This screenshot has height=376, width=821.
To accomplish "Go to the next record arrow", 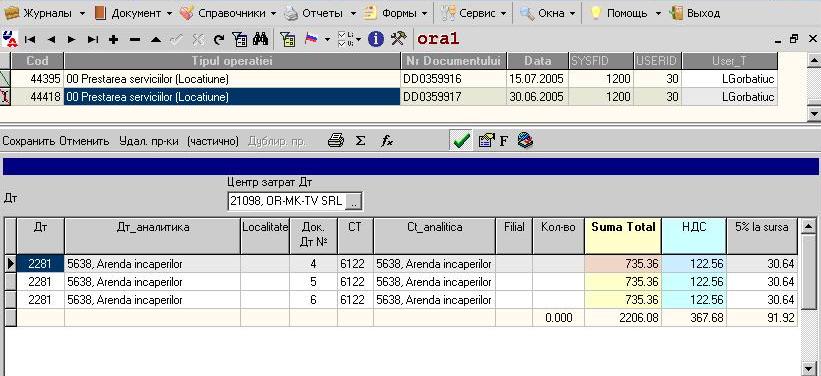I will click(x=72, y=39).
